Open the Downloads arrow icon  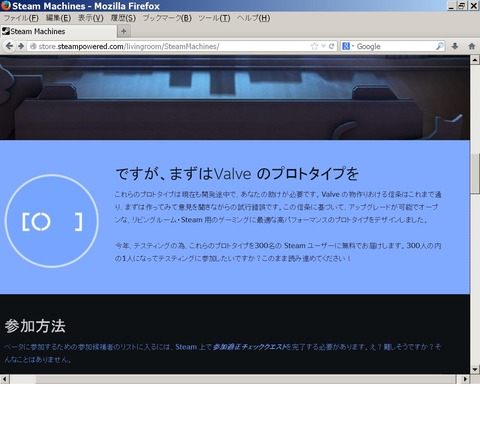(x=455, y=46)
